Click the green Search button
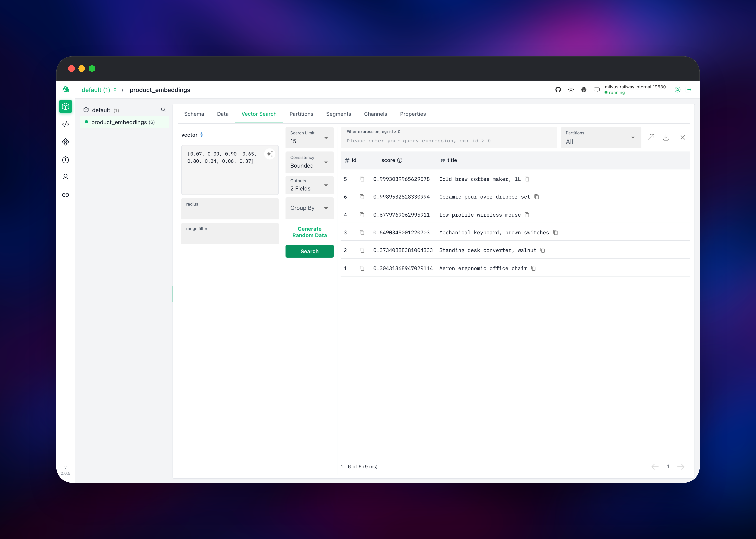The width and height of the screenshot is (756, 539). click(x=309, y=251)
